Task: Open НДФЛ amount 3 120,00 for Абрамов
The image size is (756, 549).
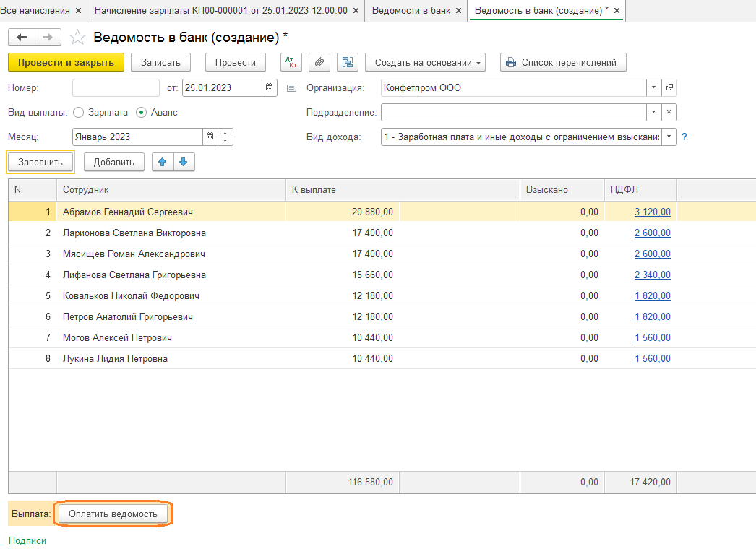Action: 652,212
